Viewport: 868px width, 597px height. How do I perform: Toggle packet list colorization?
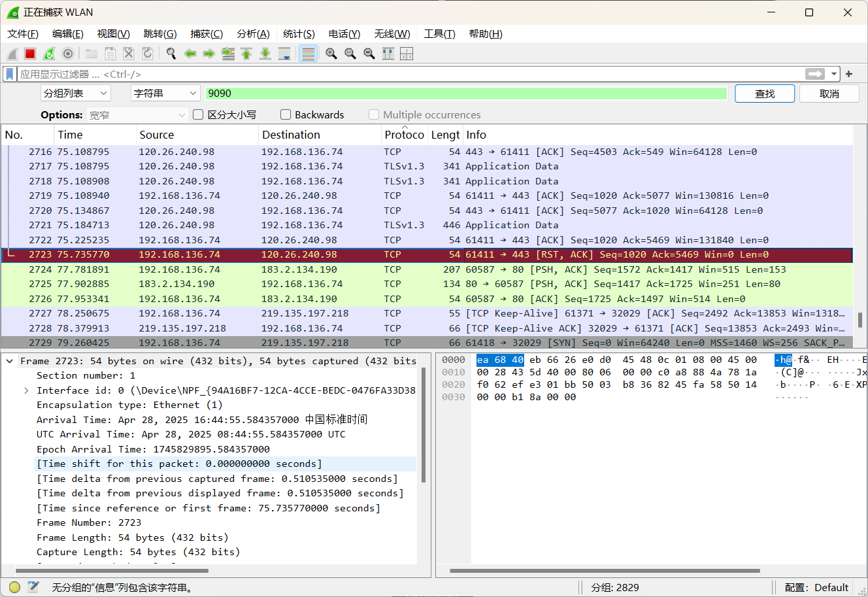pos(308,54)
